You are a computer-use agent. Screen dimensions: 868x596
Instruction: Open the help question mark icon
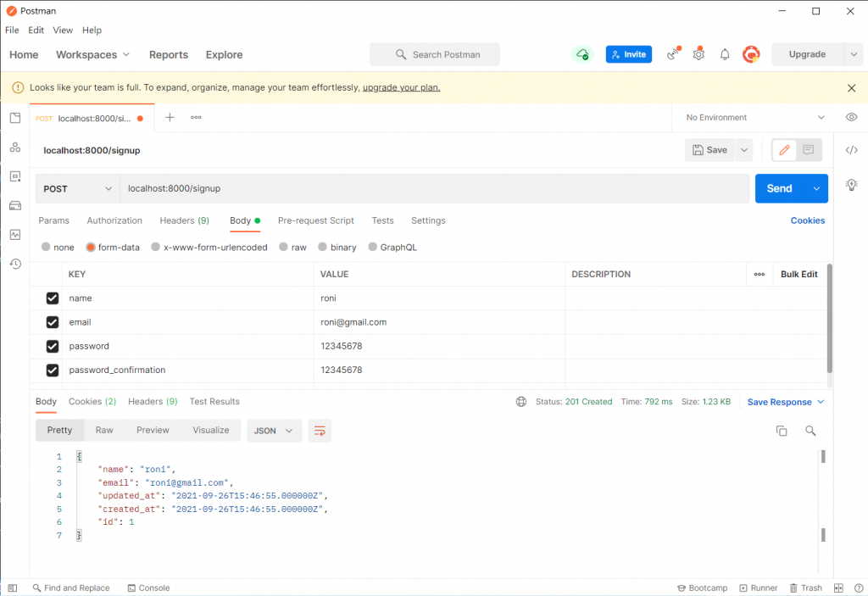[x=859, y=588]
